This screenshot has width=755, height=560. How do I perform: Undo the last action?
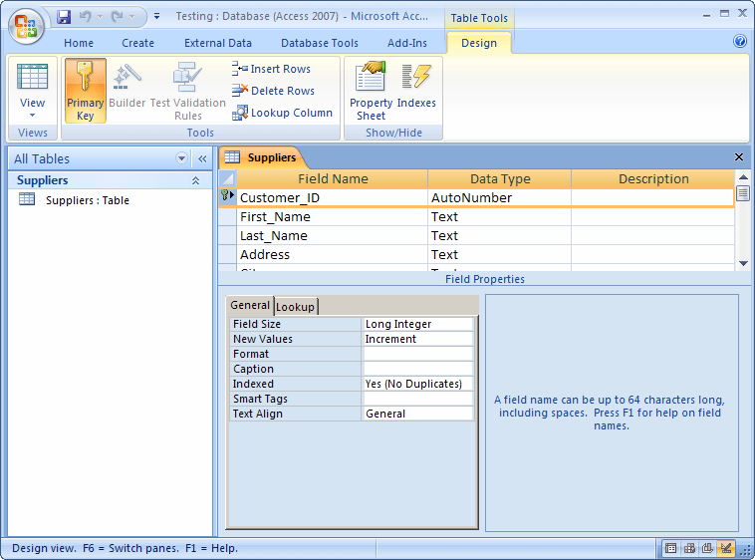(x=86, y=17)
